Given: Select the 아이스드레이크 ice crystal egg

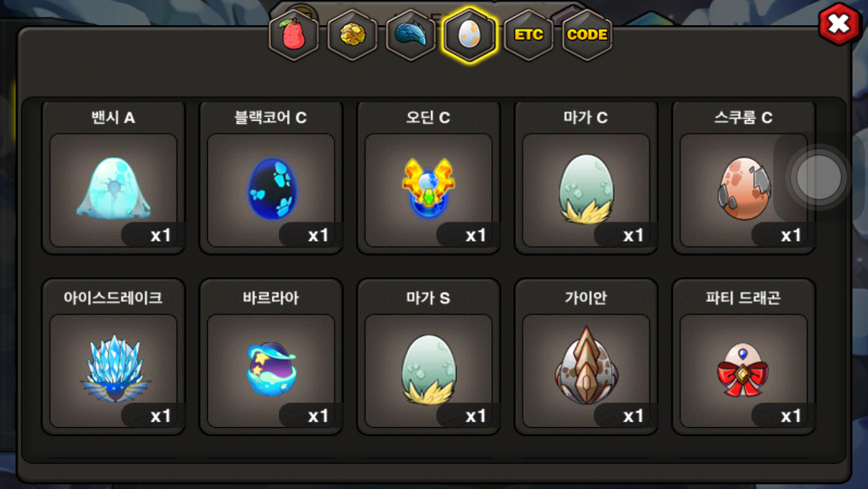Looking at the screenshot, I should click(x=114, y=371).
